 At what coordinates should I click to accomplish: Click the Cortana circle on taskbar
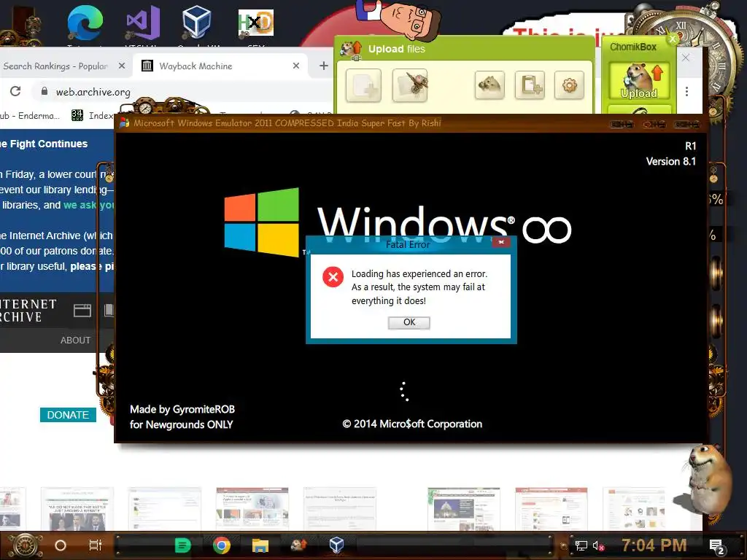click(61, 545)
